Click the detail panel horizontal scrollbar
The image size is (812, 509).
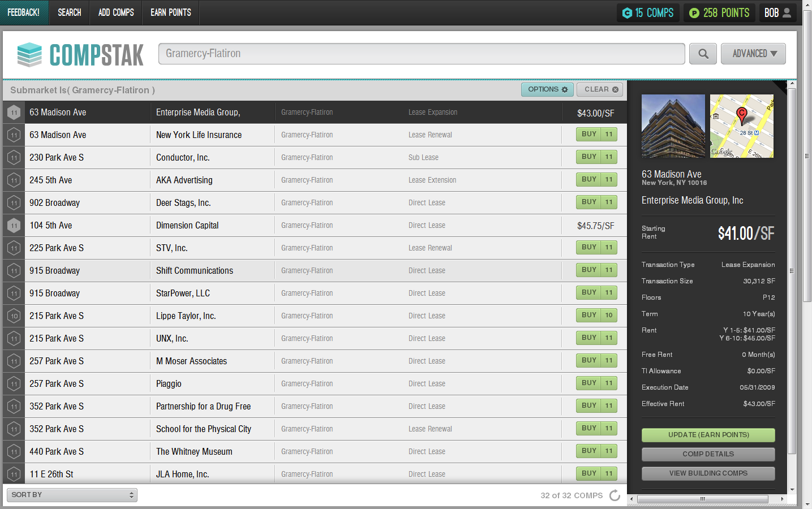pyautogui.click(x=703, y=499)
